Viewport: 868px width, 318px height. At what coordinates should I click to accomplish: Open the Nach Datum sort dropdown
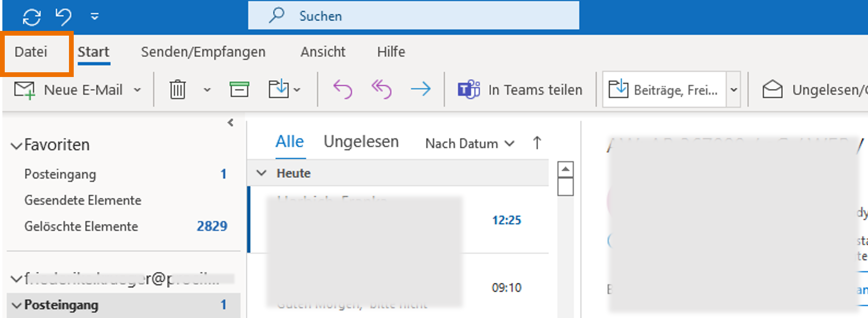[469, 144]
